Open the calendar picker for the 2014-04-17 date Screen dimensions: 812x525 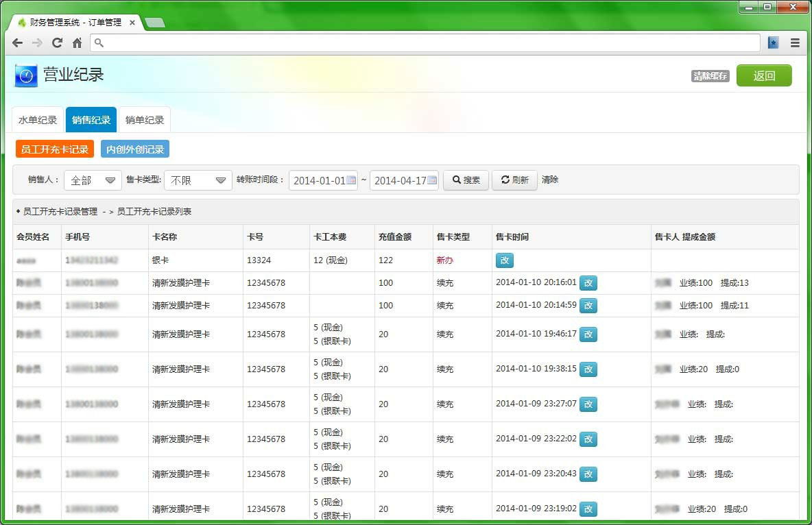tap(432, 180)
